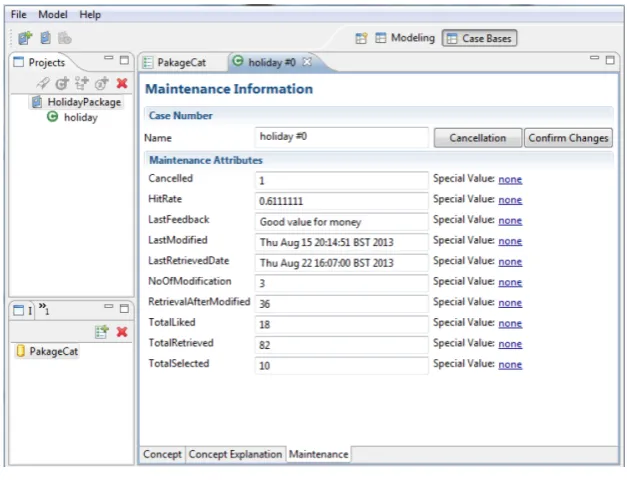The height and width of the screenshot is (480, 627).
Task: Click the Special Value none link for TotalLiked
Action: pyautogui.click(x=510, y=323)
